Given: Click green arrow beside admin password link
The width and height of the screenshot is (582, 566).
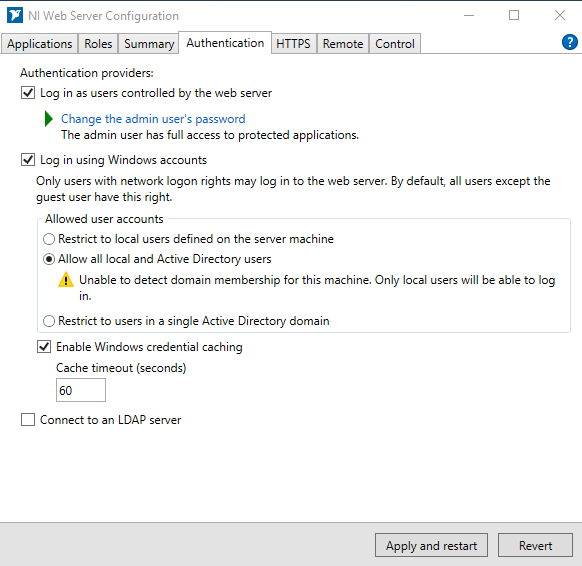Looking at the screenshot, I should (49, 119).
